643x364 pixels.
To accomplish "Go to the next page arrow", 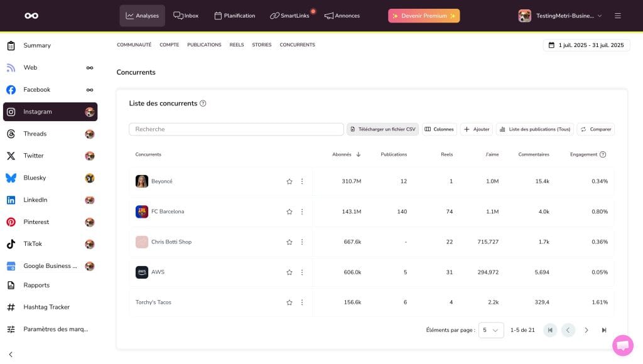I will [586, 330].
